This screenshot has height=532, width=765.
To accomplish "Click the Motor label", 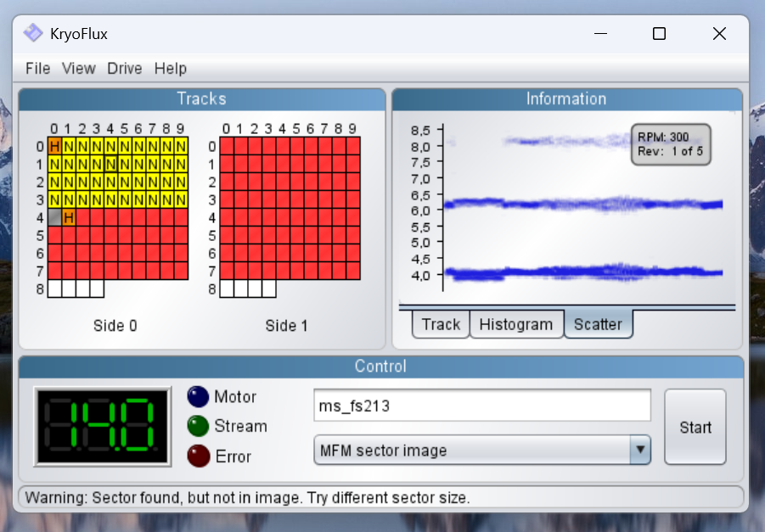I will 235,397.
